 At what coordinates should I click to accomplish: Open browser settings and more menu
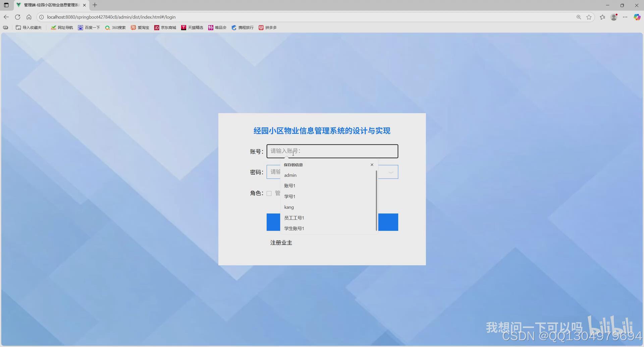625,17
